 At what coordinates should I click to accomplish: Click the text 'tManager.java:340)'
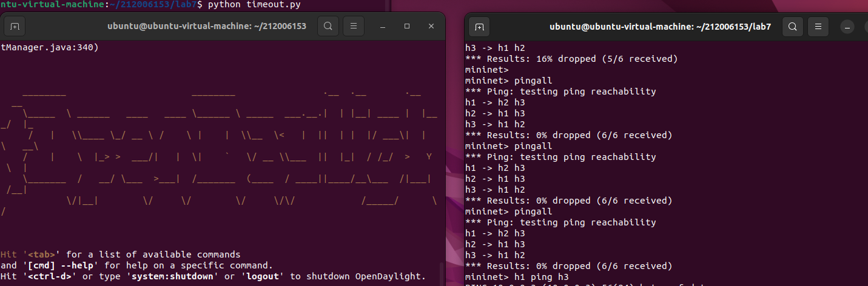[x=49, y=48]
